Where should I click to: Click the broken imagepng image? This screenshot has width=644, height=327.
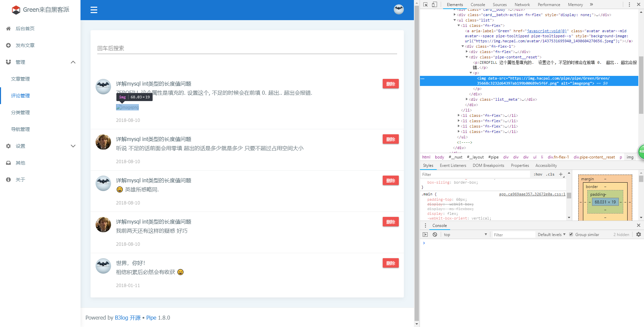[x=127, y=107]
